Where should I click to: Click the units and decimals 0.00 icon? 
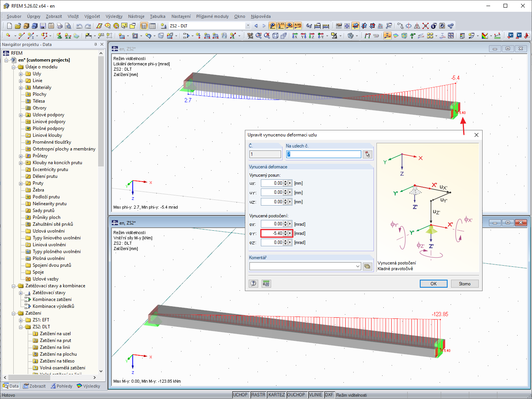pyautogui.click(x=266, y=283)
